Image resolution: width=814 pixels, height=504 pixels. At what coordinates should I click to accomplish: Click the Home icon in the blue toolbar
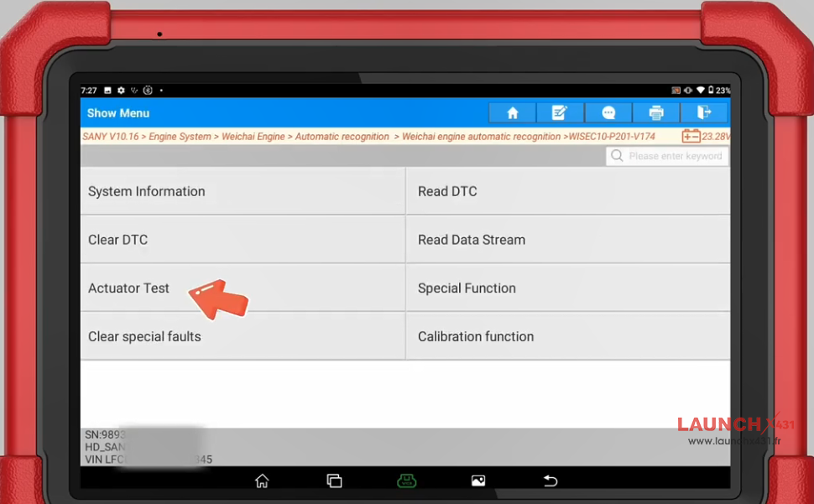(511, 112)
